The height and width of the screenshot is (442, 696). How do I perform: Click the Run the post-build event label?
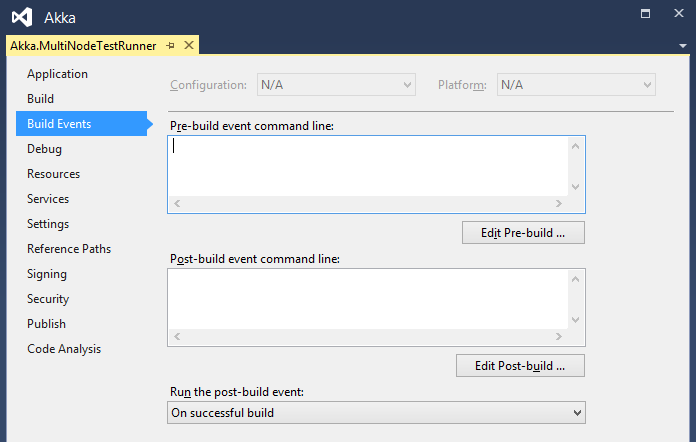tap(237, 392)
